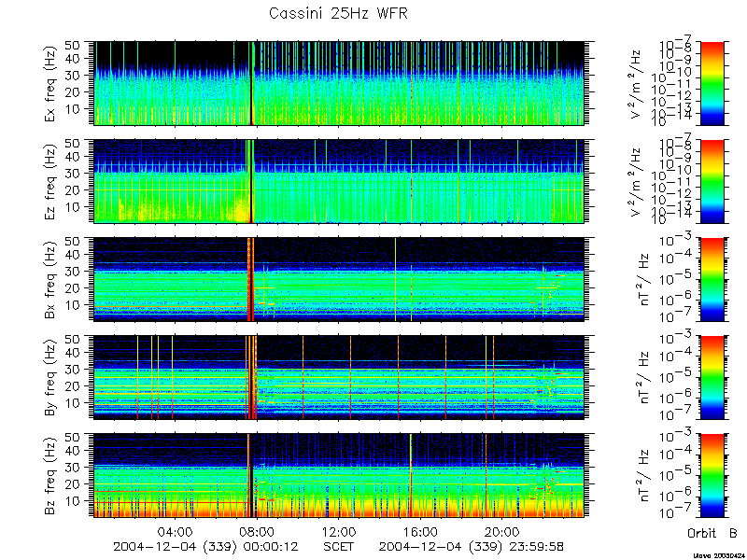The height and width of the screenshot is (560, 747).
Task: Click the Bz panel nT²/Hz color bar
Action: pos(712,476)
